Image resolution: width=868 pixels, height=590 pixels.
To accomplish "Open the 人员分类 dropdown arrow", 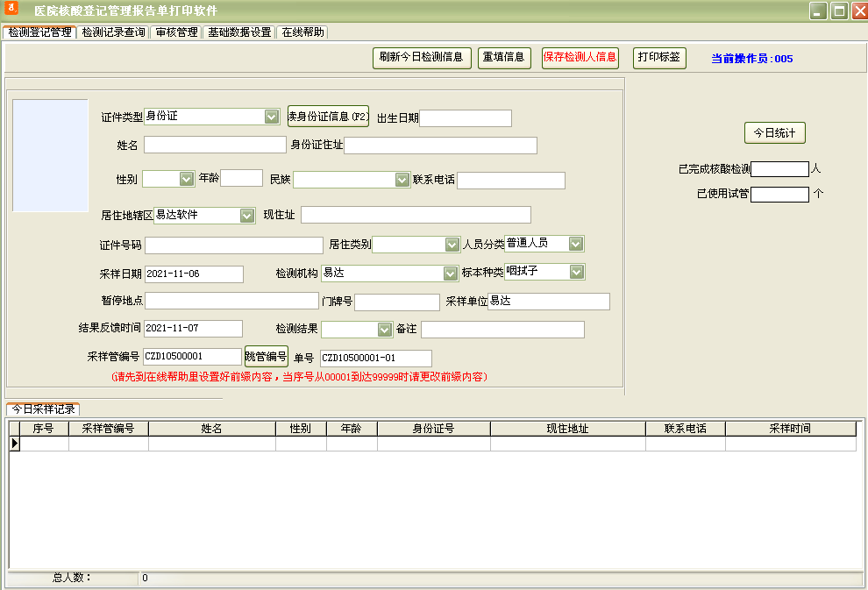I will click(576, 244).
